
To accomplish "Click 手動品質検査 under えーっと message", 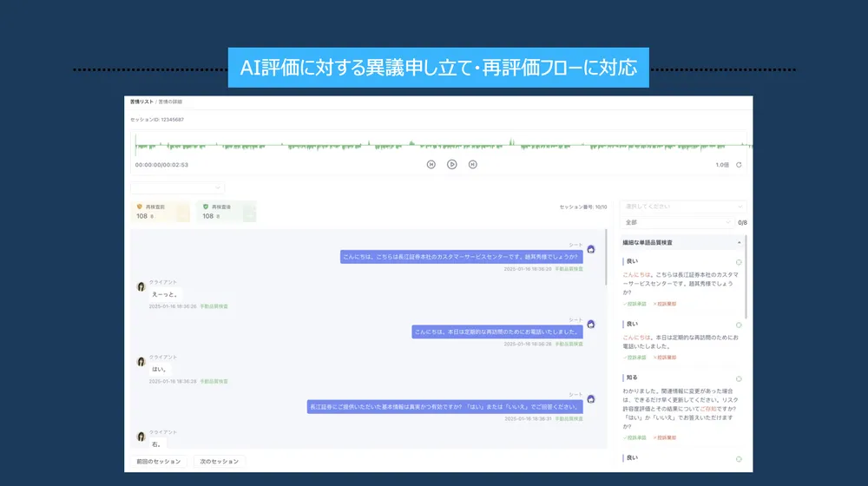I will tap(214, 306).
